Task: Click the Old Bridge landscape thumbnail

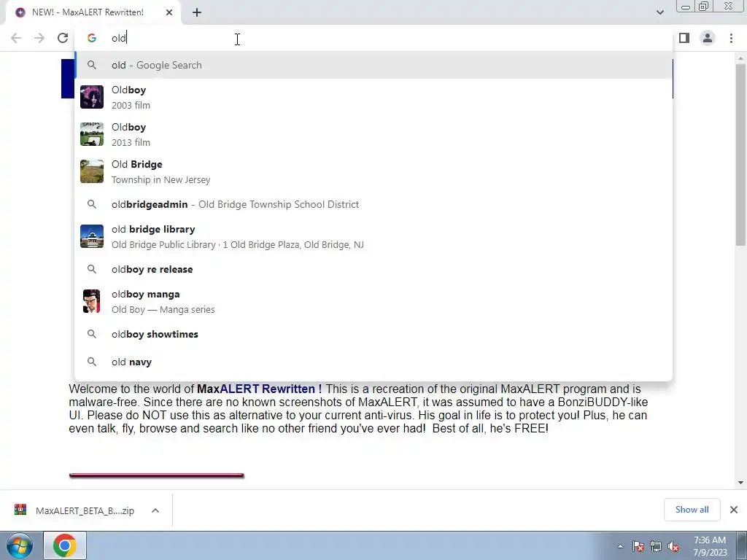Action: (91, 171)
